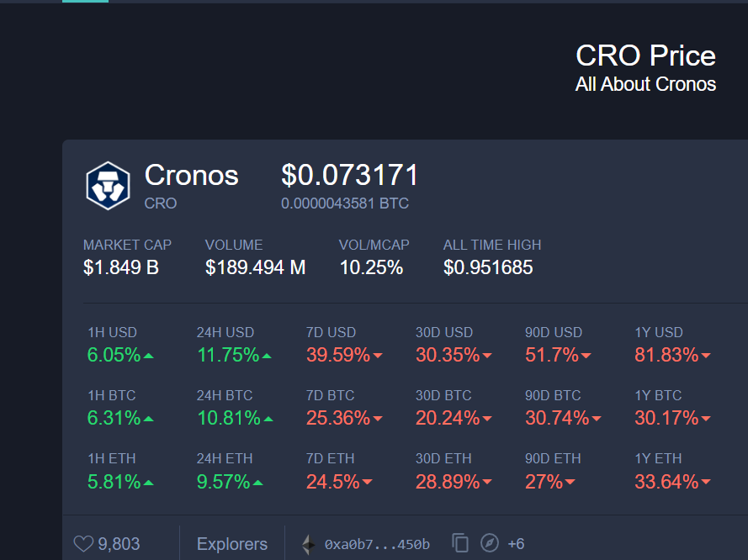Click the 1Y USD red down arrow

point(706,356)
